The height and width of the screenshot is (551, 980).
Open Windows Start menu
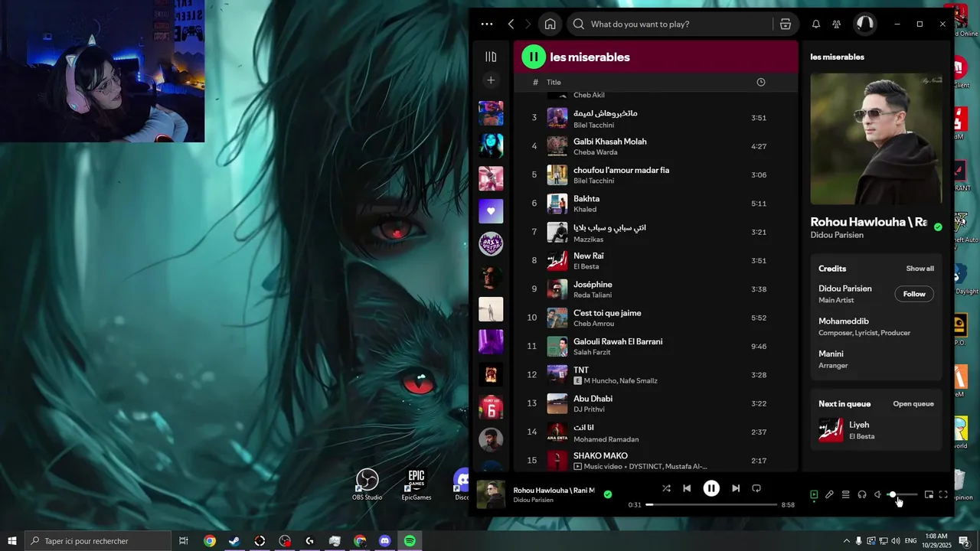tap(12, 541)
